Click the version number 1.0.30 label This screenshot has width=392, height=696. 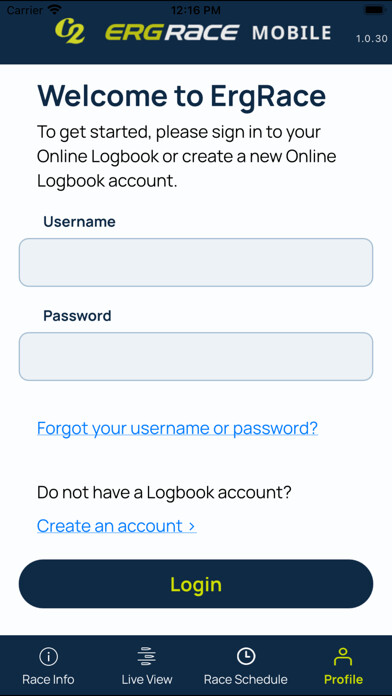[372, 39]
